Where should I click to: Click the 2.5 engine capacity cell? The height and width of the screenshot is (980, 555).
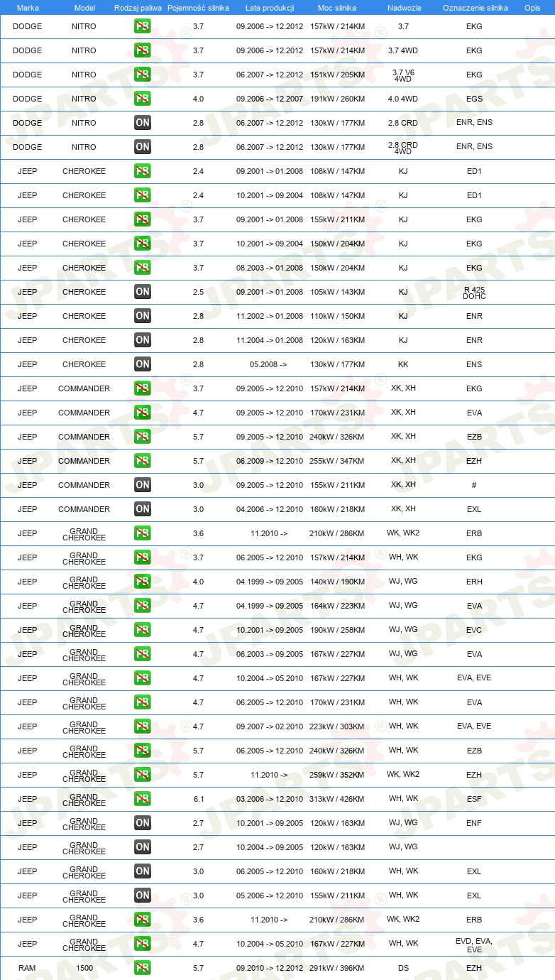(199, 292)
